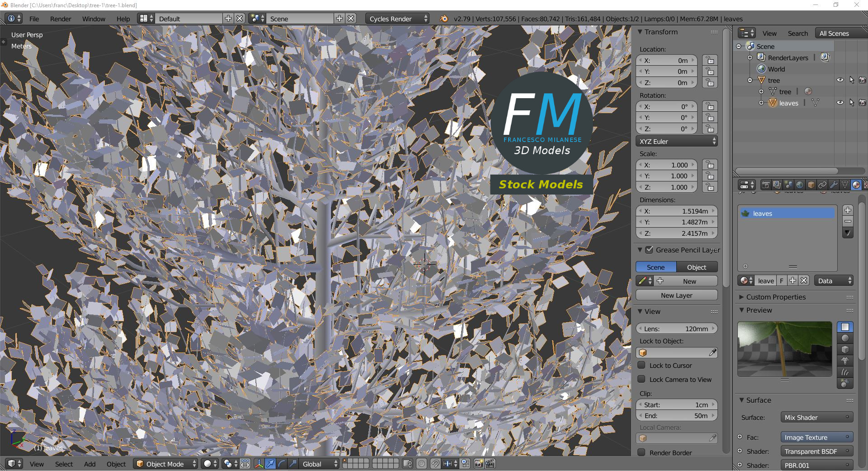This screenshot has height=471, width=868.
Task: Open the render engine Cycles Render dropdown
Action: (397, 19)
